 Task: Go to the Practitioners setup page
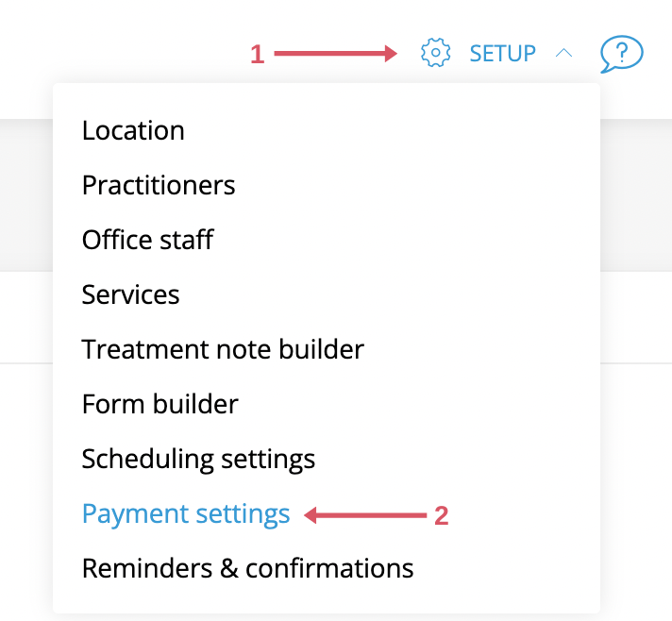[x=159, y=185]
